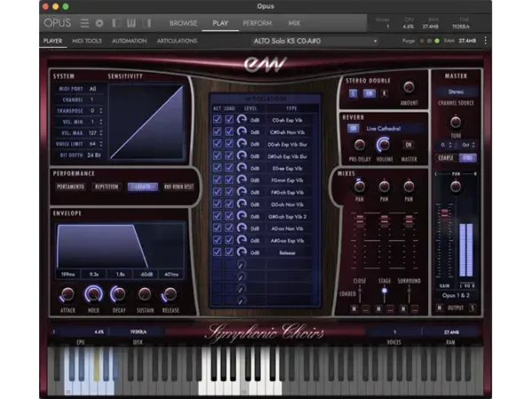Adjust level knob for Release articulation
The image size is (532, 399).
point(241,253)
